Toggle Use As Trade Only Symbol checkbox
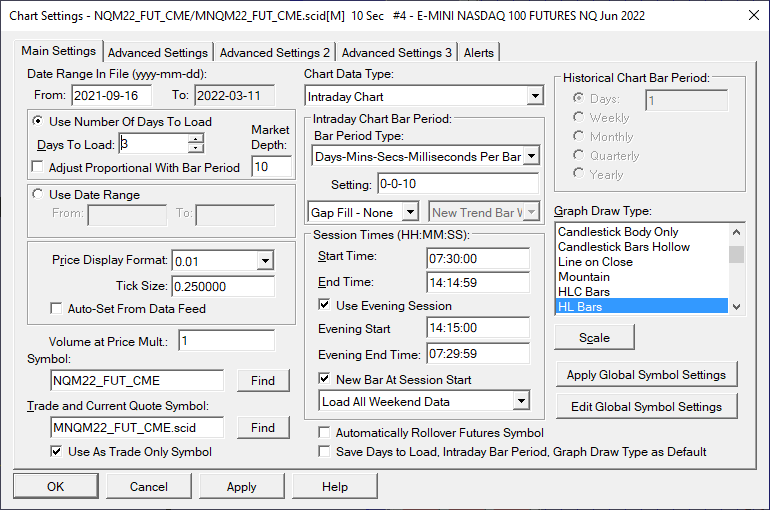 click(56, 452)
